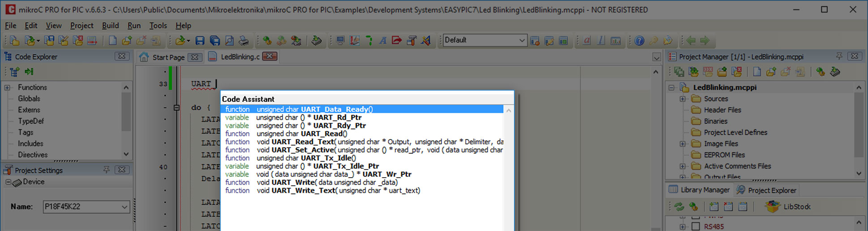Select UART_Write_Text in Code Assistant list
The height and width of the screenshot is (231, 868).
pos(362,190)
